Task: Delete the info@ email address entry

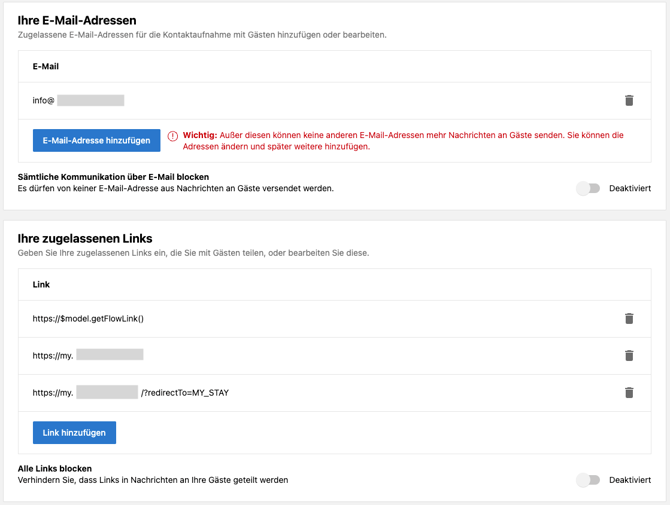Action: 629,100
